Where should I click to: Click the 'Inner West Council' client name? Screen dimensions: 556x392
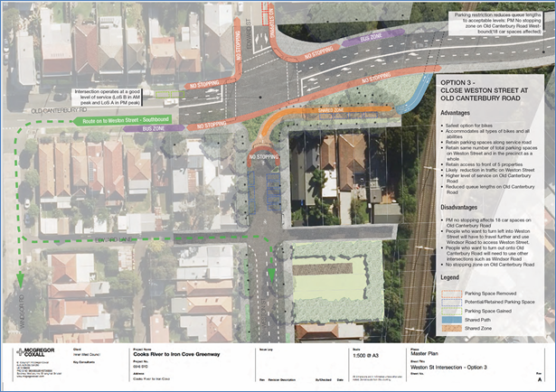pyautogui.click(x=87, y=354)
